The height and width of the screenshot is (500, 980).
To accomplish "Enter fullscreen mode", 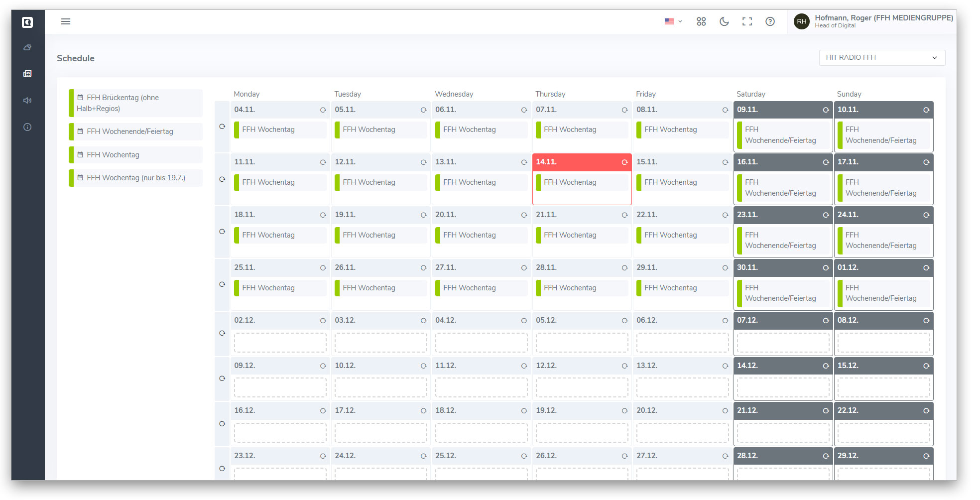I will pos(747,21).
